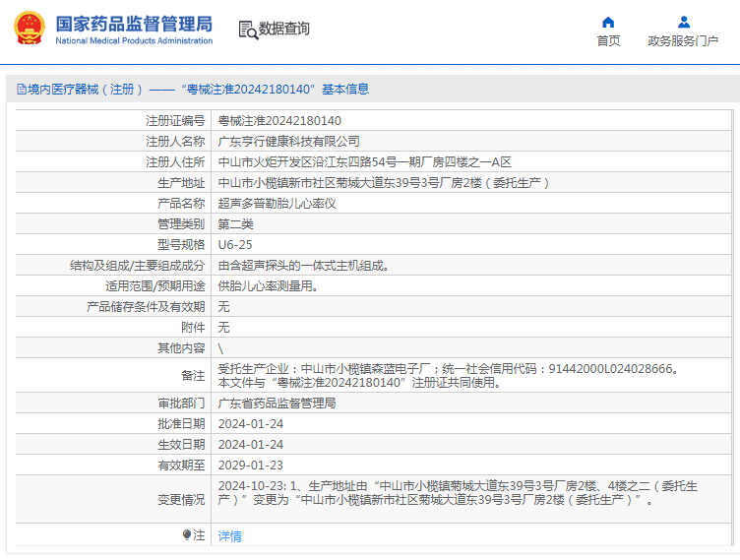Image resolution: width=740 pixels, height=560 pixels.
Task: Select product name 超声多普勒胎儿心率仪
Action: (x=277, y=204)
